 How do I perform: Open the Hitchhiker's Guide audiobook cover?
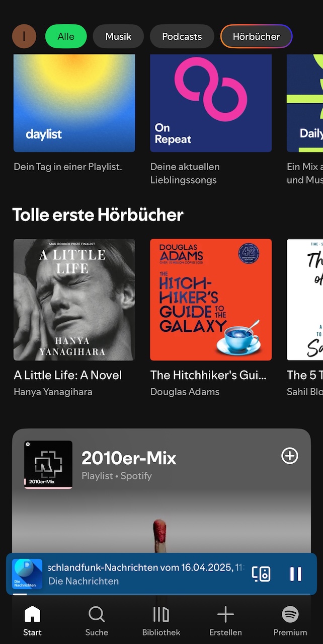[x=211, y=300]
